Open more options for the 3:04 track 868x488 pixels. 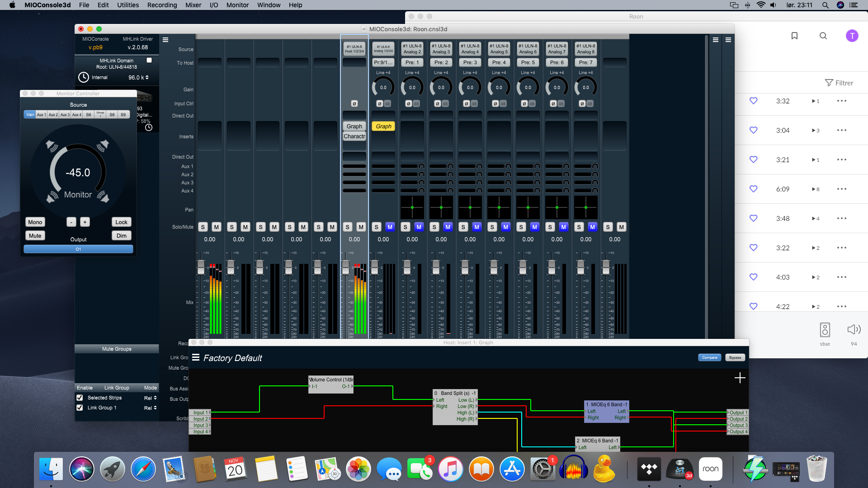click(842, 130)
